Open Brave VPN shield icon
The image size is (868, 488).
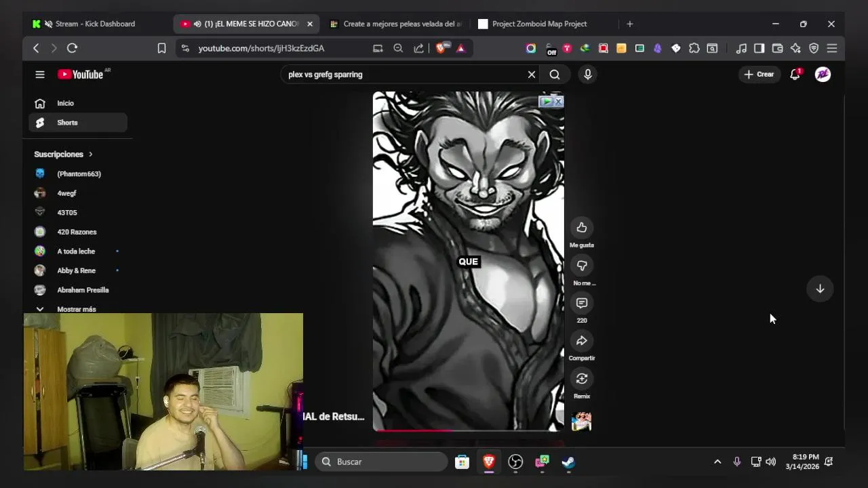814,48
